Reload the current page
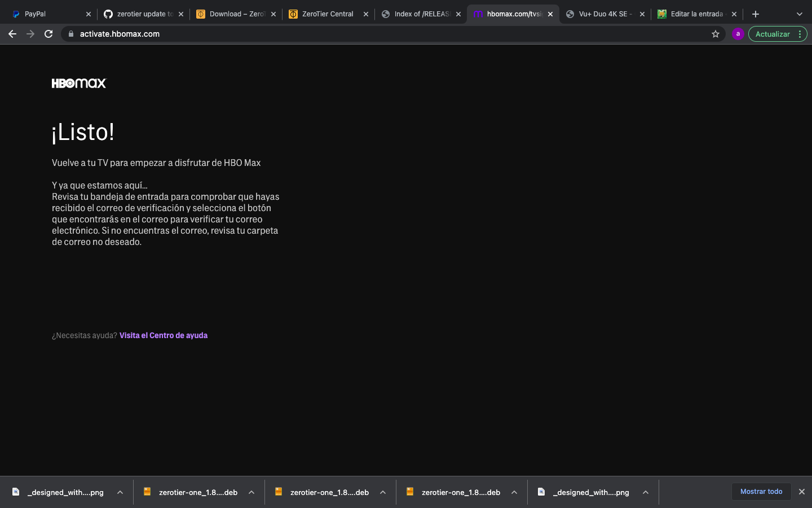Screen dimensions: 812x508 [x=48, y=34]
